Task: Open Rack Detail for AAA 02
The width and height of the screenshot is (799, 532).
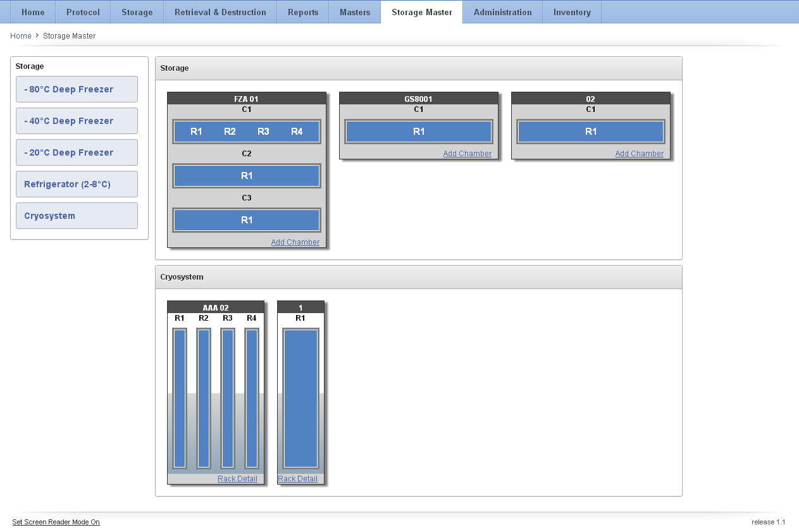Action: coord(237,479)
